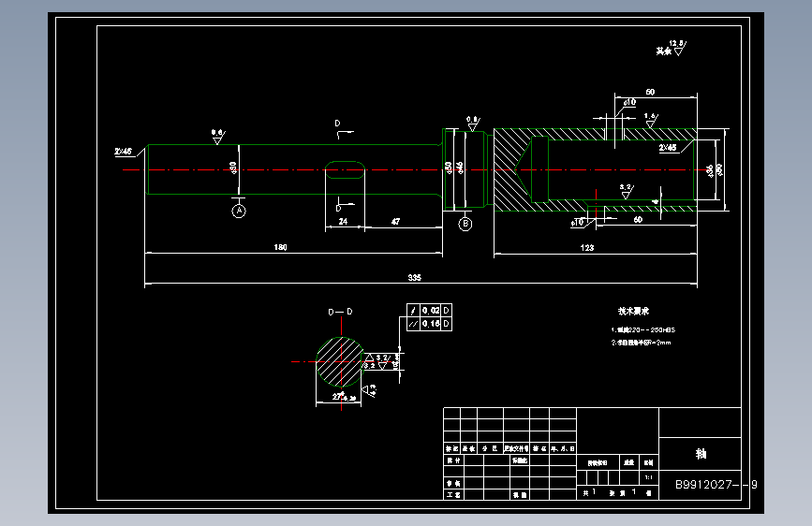Image resolution: width=812 pixels, height=526 pixels.
Task: Select technical note 1 about 220–250HBS
Action: pos(643,329)
